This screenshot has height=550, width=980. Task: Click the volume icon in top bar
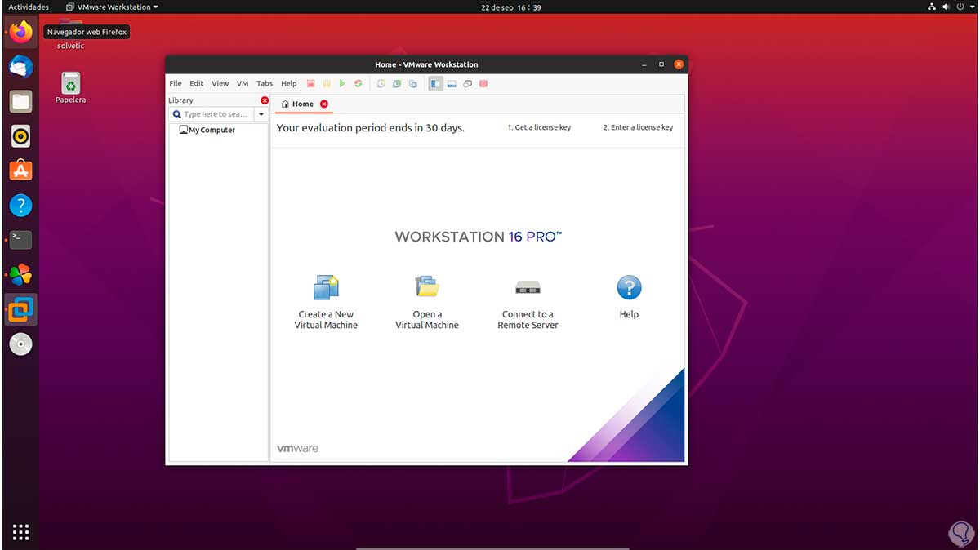(x=947, y=7)
